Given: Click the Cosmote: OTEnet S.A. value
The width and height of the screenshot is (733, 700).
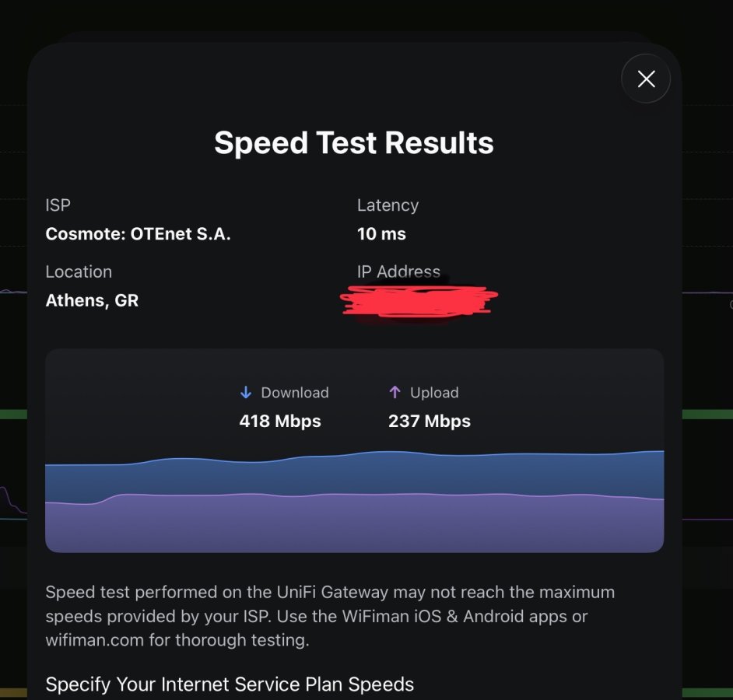Looking at the screenshot, I should click(138, 234).
